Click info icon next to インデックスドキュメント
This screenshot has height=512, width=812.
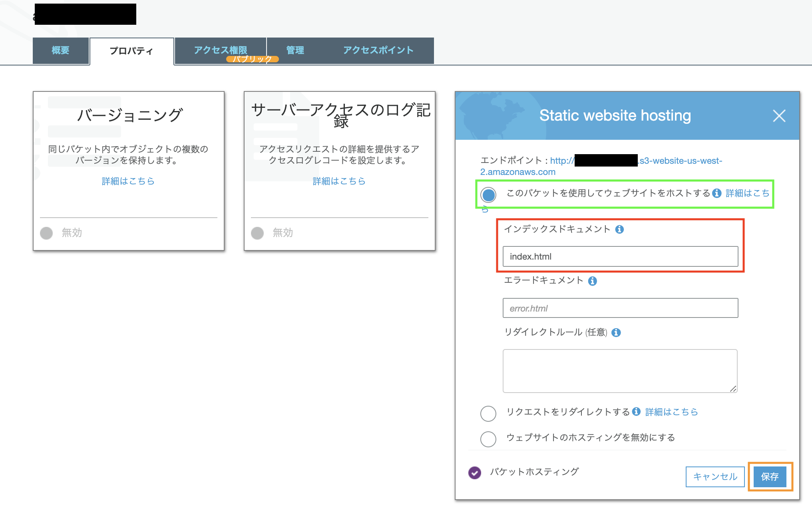click(619, 229)
